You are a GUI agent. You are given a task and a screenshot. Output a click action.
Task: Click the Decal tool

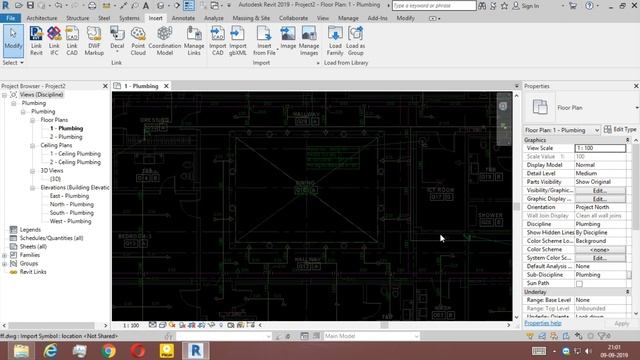117,40
